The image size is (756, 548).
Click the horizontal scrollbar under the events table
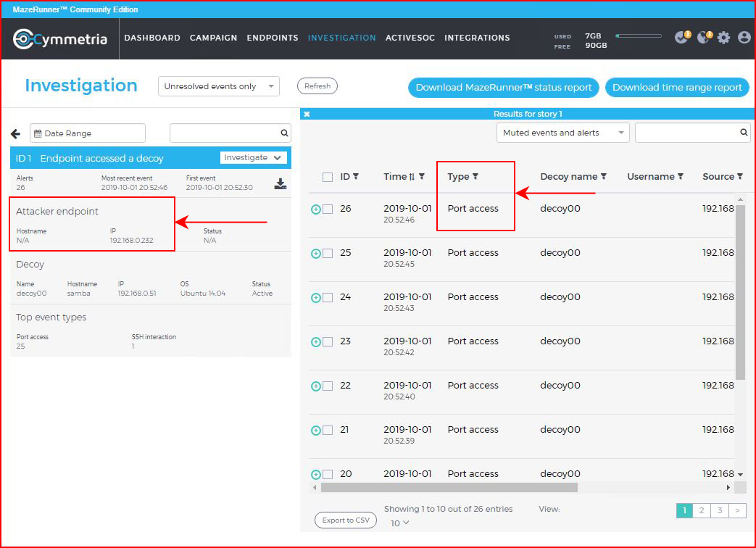pos(449,487)
